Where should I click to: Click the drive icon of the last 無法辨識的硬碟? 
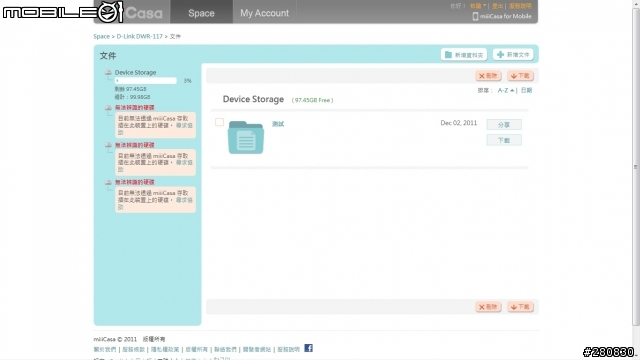coord(108,182)
